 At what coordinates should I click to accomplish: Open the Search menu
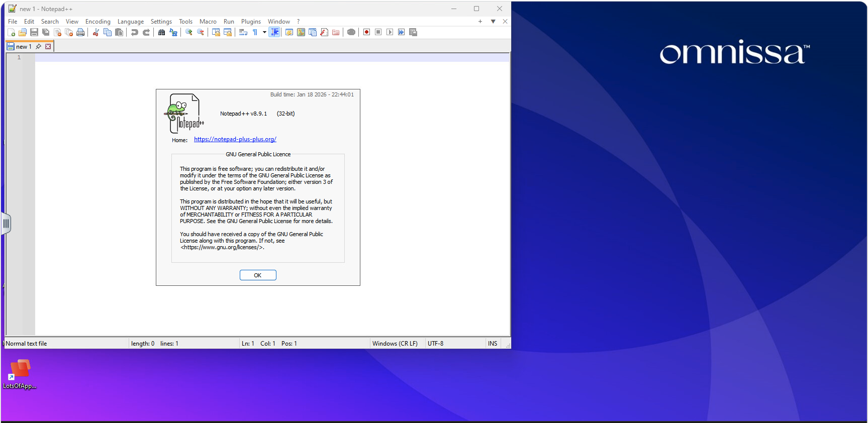[50, 22]
